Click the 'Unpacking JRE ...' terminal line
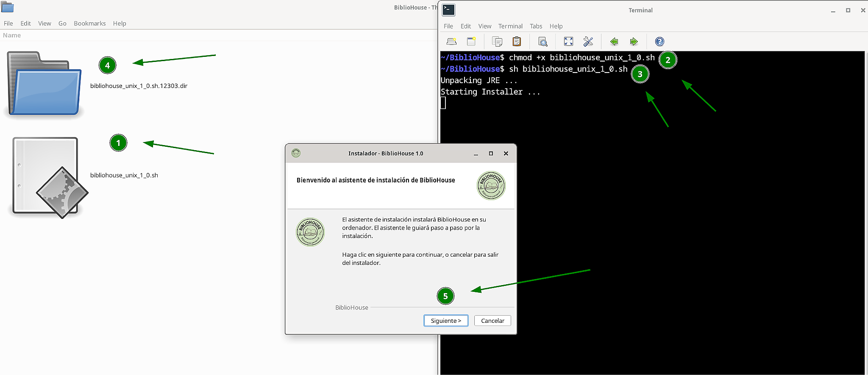 (x=479, y=80)
